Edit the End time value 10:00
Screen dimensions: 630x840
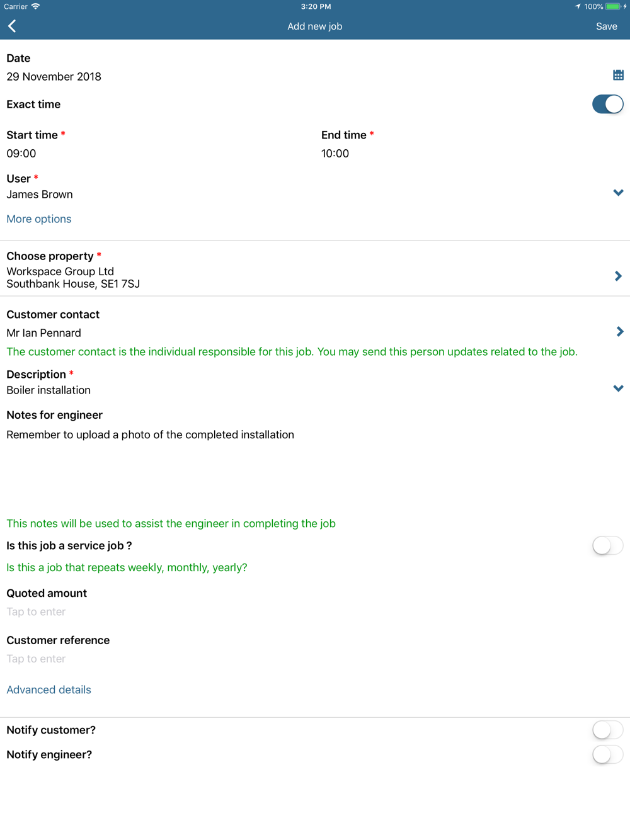point(335,154)
